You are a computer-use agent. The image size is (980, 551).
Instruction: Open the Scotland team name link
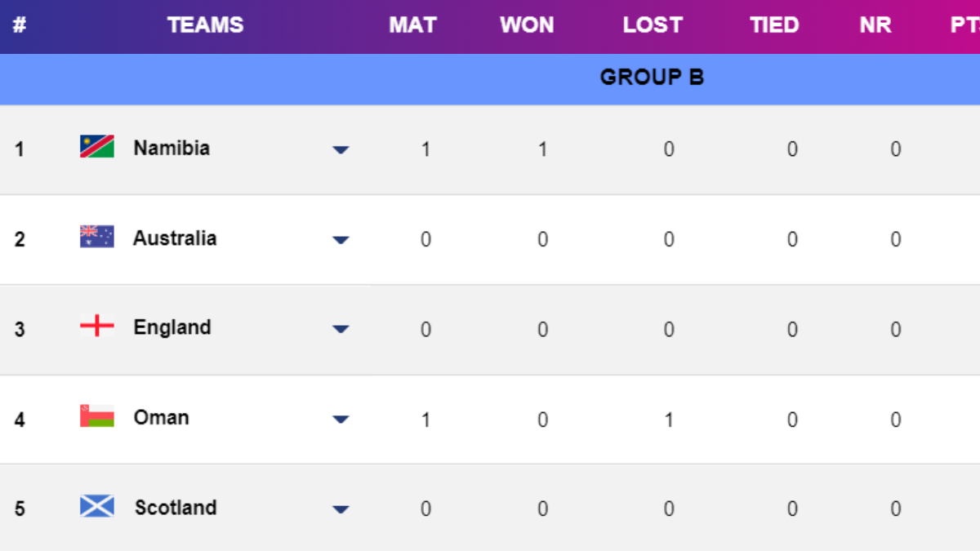[176, 507]
